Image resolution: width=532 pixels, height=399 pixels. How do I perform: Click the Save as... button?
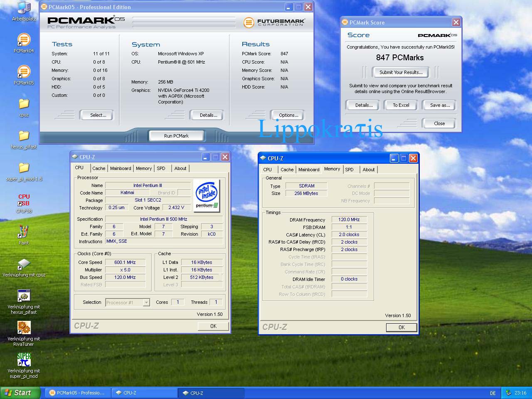pyautogui.click(x=440, y=105)
